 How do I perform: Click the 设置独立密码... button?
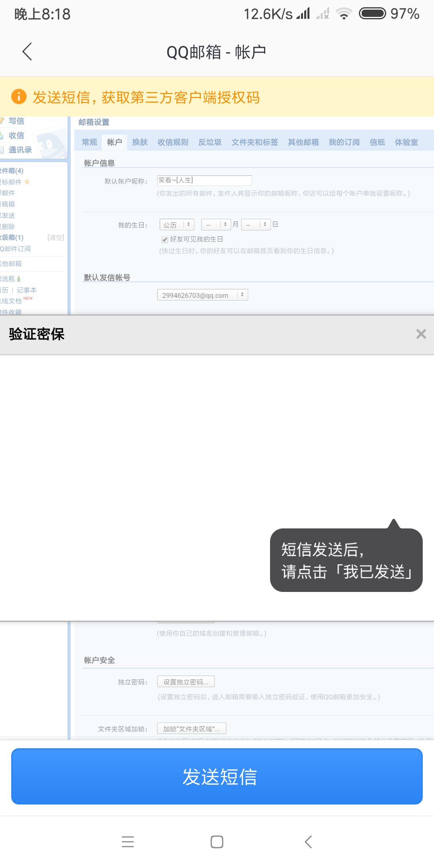[186, 682]
